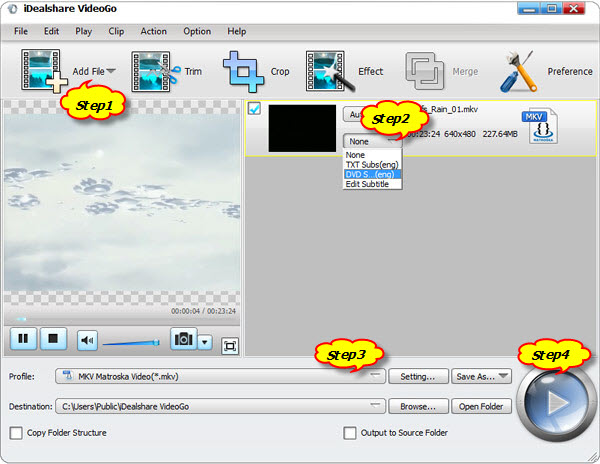600x464 pixels.
Task: Start conversion with the big play button
Action: click(556, 403)
